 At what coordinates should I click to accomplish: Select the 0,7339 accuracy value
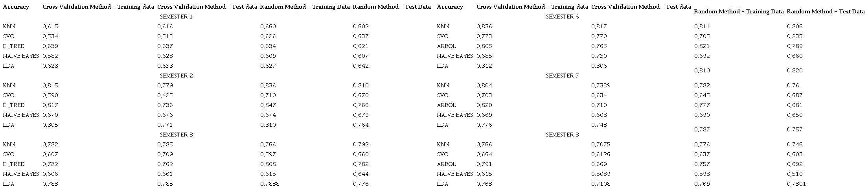point(601,86)
